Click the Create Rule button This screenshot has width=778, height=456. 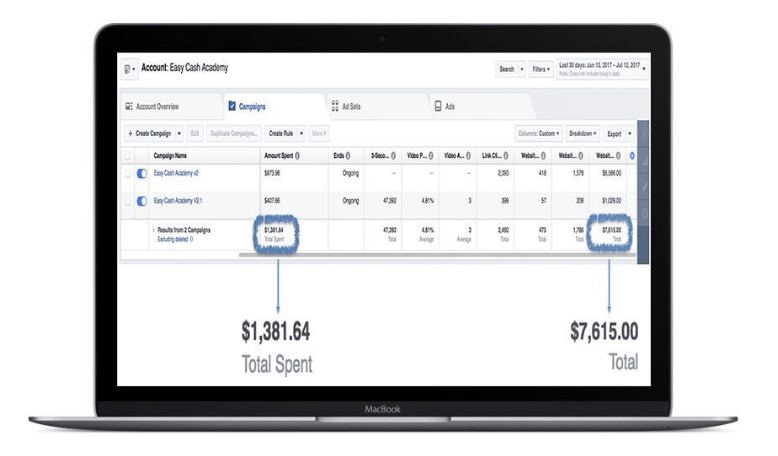[281, 133]
